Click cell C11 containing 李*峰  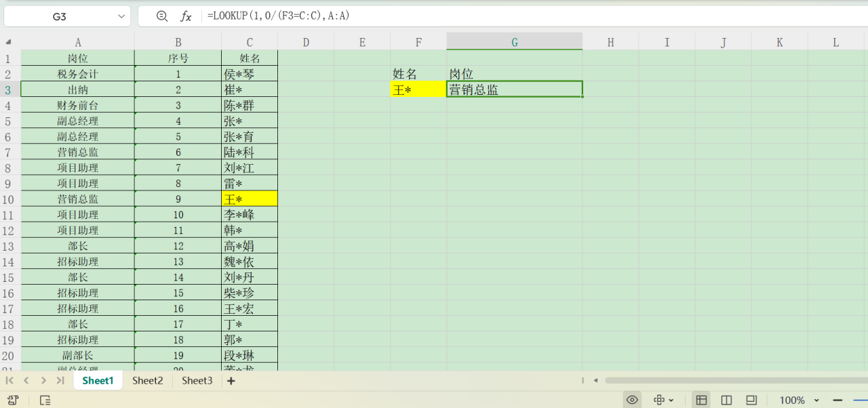click(250, 215)
